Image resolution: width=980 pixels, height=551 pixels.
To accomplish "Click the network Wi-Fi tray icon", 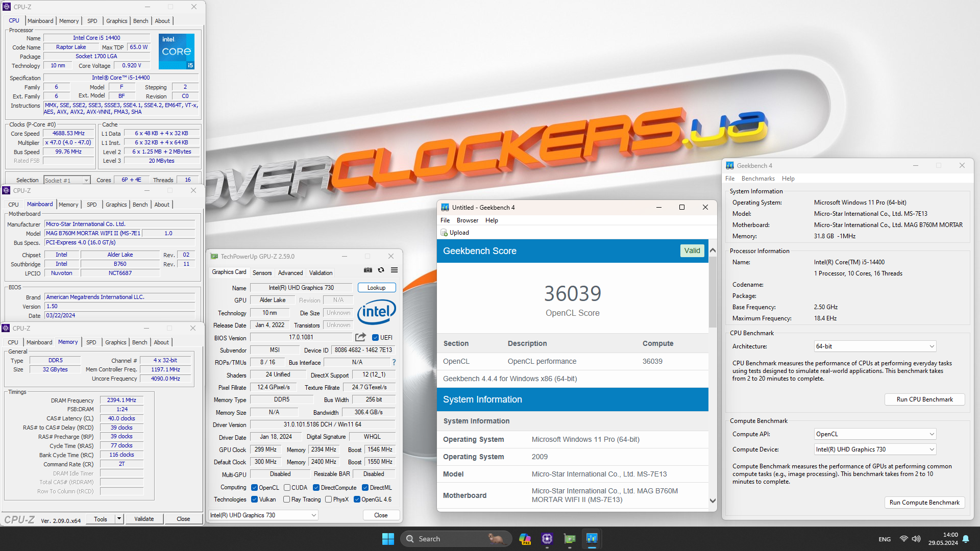I will point(903,539).
